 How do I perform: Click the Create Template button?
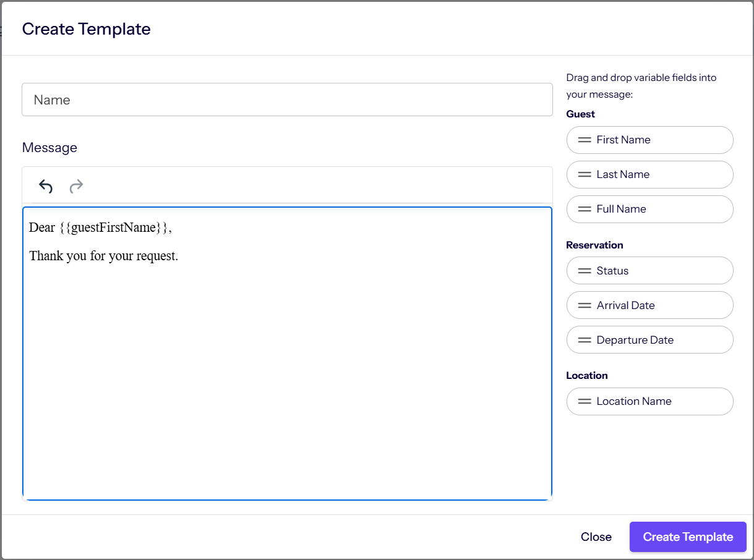688,537
